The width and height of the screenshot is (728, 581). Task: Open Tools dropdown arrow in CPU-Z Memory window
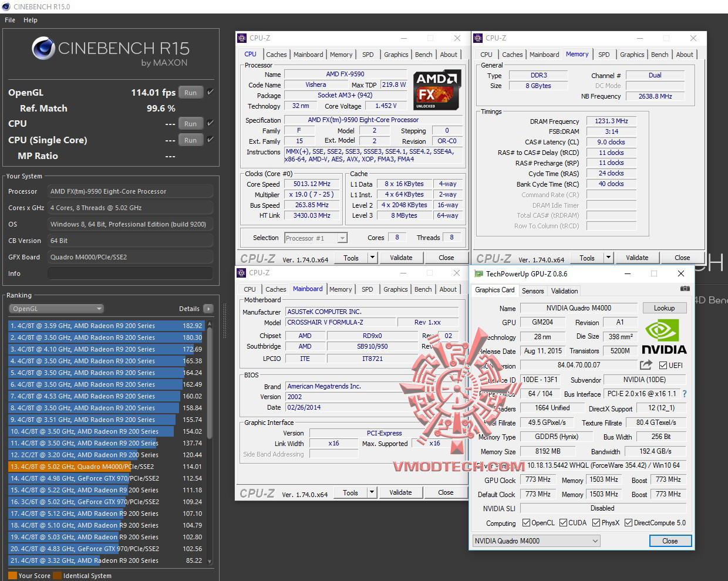click(x=608, y=258)
